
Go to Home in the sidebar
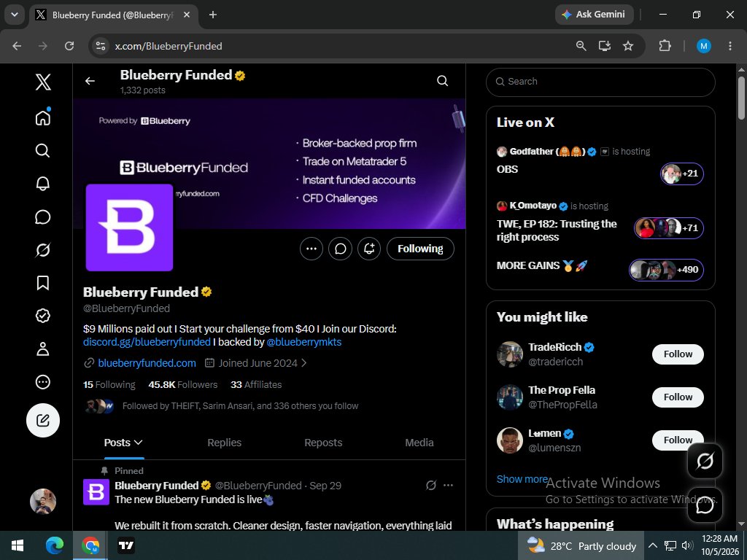[43, 117]
